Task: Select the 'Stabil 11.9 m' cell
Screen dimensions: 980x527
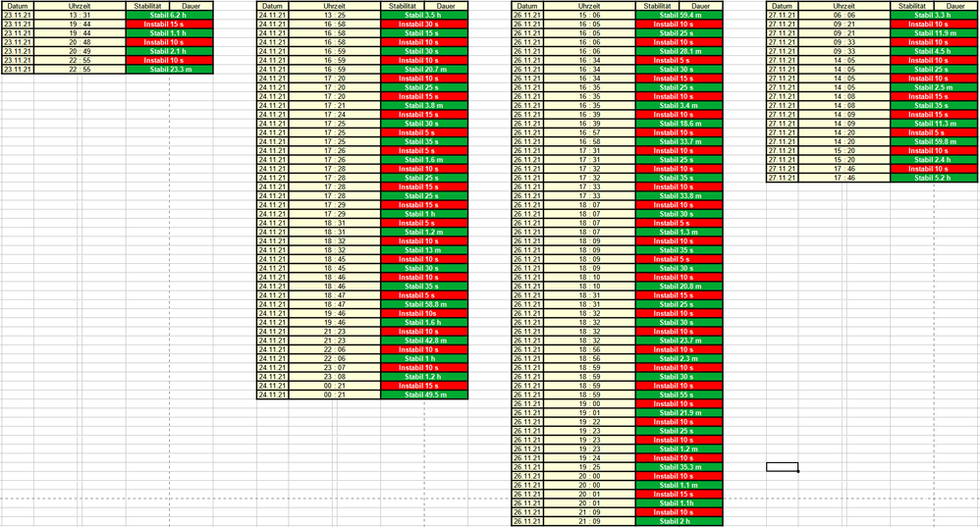Action: tap(935, 33)
